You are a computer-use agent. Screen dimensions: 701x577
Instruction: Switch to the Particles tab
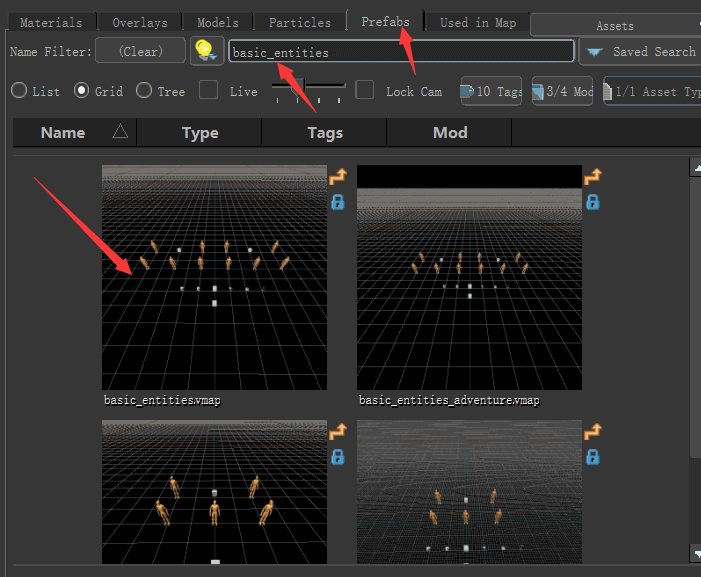click(x=300, y=22)
